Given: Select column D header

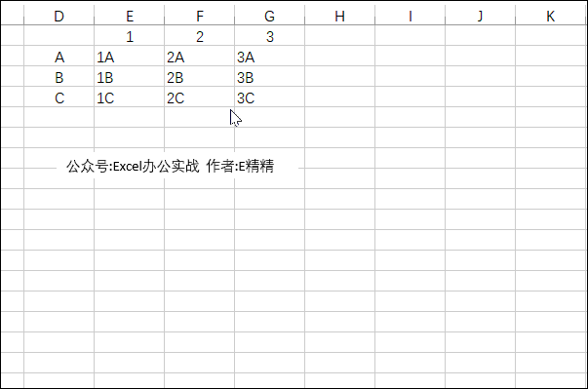Looking at the screenshot, I should 59,16.
